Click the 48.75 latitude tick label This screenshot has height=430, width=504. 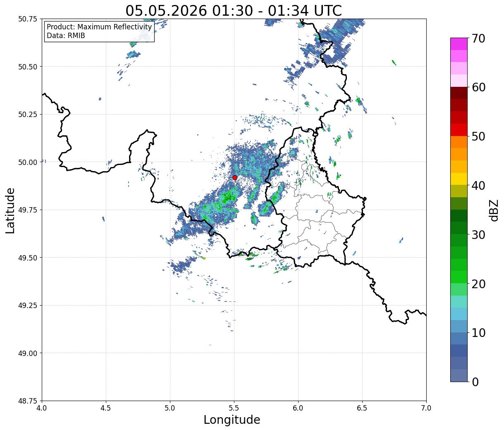pos(28,401)
